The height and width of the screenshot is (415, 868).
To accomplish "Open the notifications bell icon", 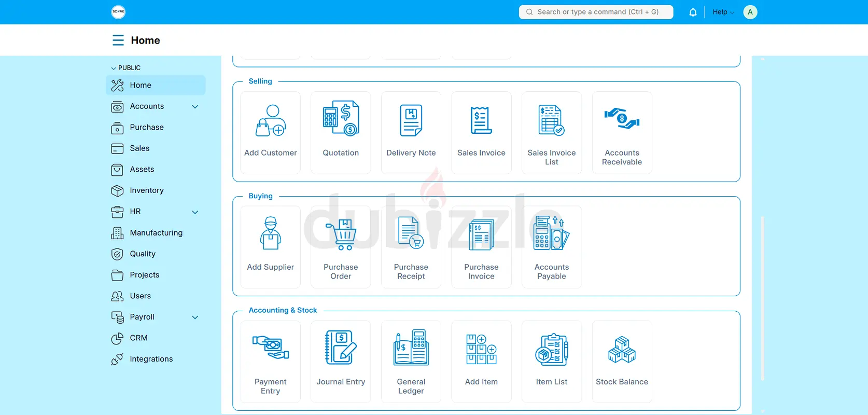I will point(693,12).
